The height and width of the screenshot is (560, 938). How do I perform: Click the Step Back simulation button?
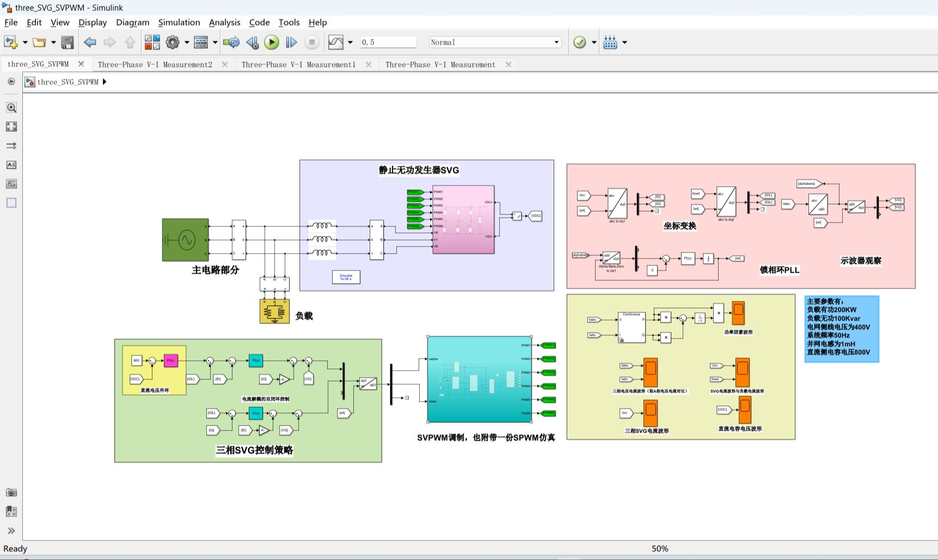coord(252,42)
